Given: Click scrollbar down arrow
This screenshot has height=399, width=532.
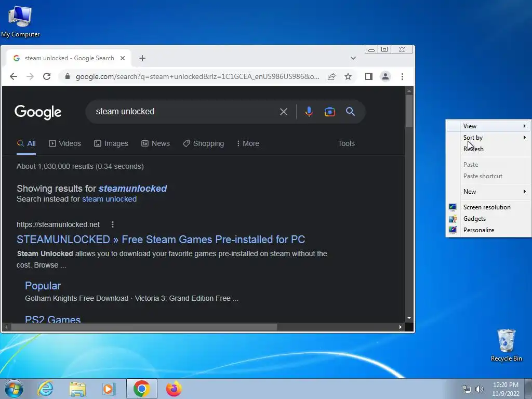Looking at the screenshot, I should coord(409,318).
